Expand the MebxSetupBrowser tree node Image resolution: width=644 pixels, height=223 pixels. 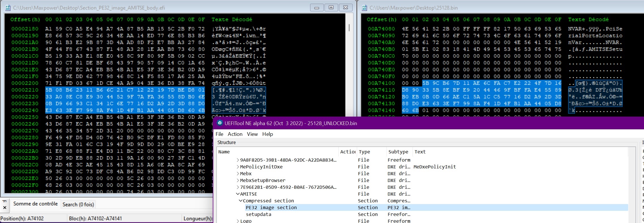[x=238, y=180]
